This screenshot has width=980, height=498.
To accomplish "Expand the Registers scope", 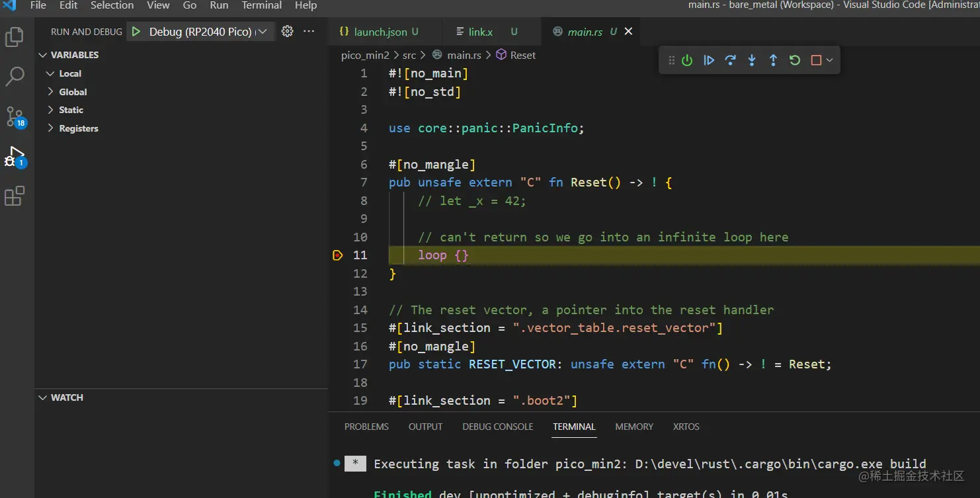I will [51, 128].
